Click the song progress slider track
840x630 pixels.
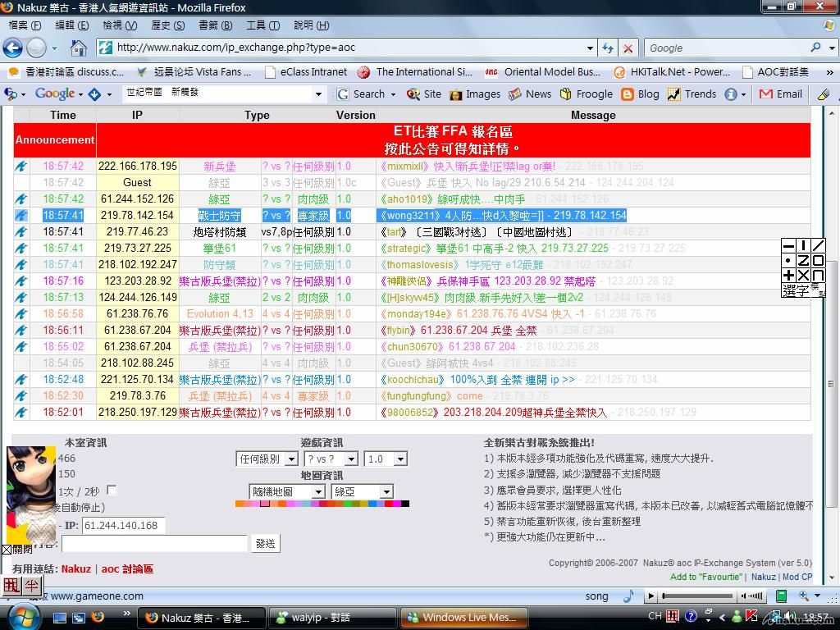697,596
